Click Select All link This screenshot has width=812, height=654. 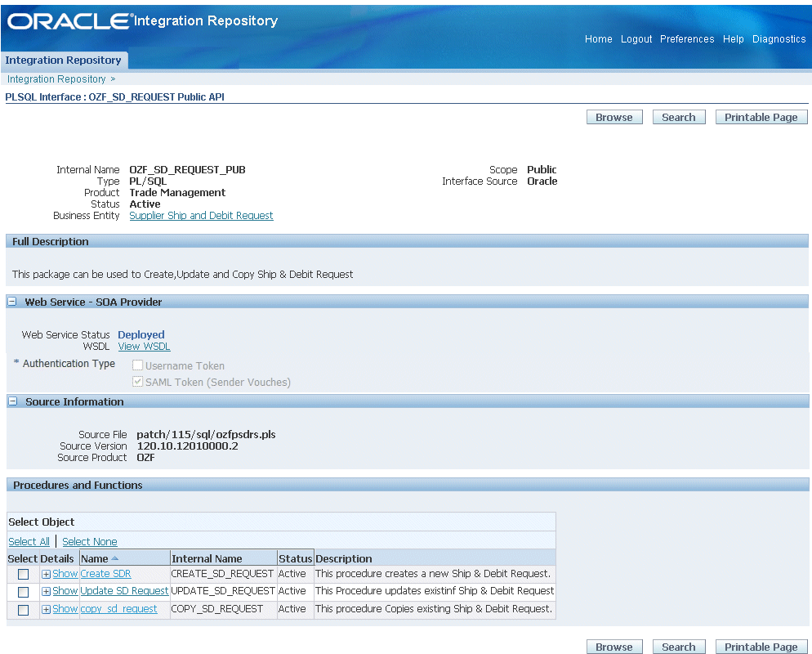tap(29, 541)
